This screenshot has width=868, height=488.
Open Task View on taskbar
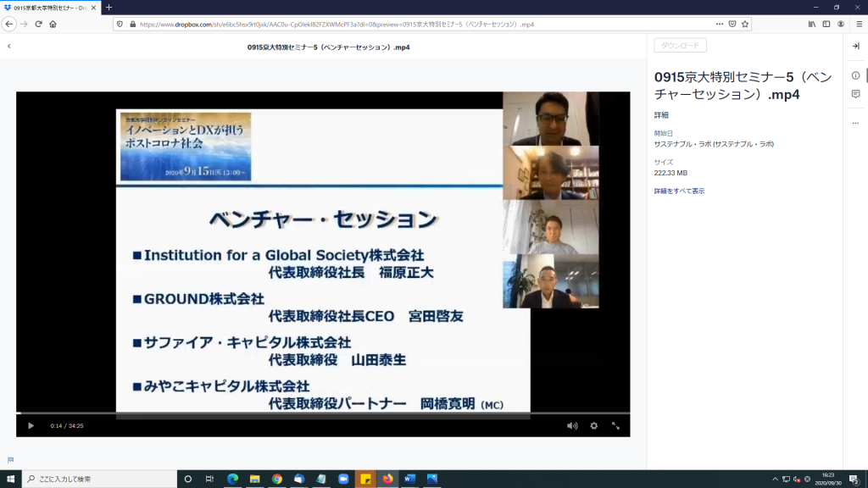tap(209, 479)
